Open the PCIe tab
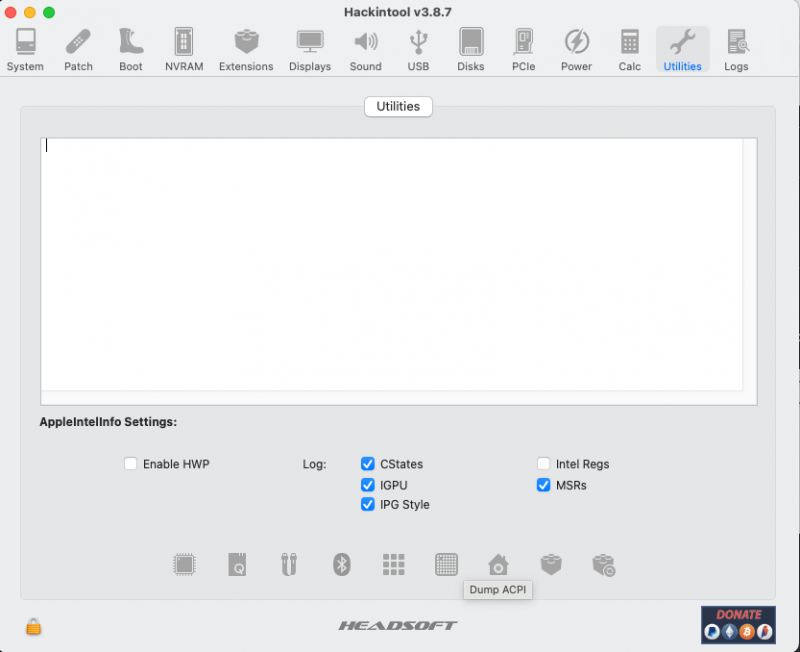This screenshot has width=800, height=652. 523,49
